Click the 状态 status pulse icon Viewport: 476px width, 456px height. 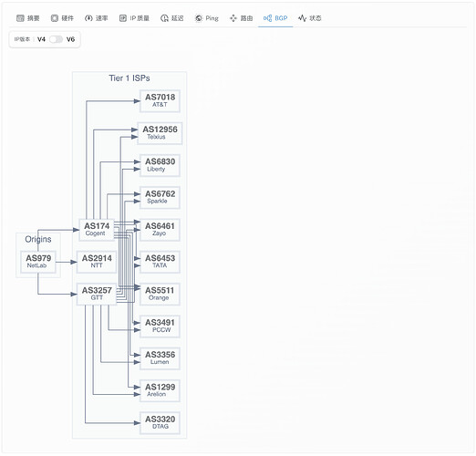[x=302, y=18]
